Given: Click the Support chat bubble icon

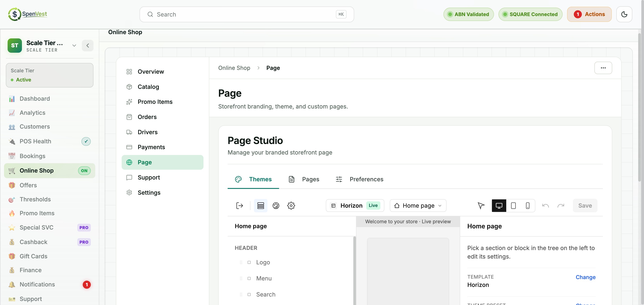Looking at the screenshot, I should coord(129,178).
